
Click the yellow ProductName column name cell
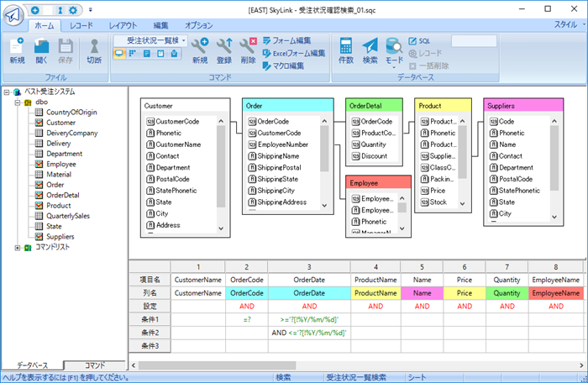(375, 293)
